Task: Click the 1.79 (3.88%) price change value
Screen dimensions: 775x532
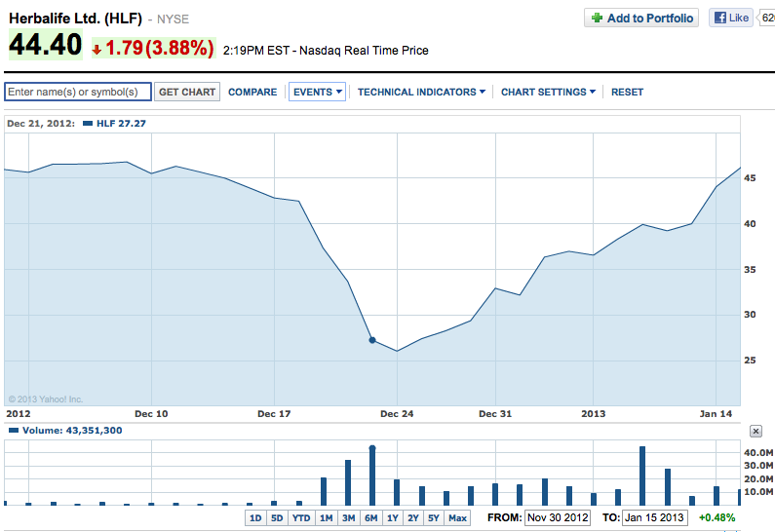Action: [x=160, y=48]
